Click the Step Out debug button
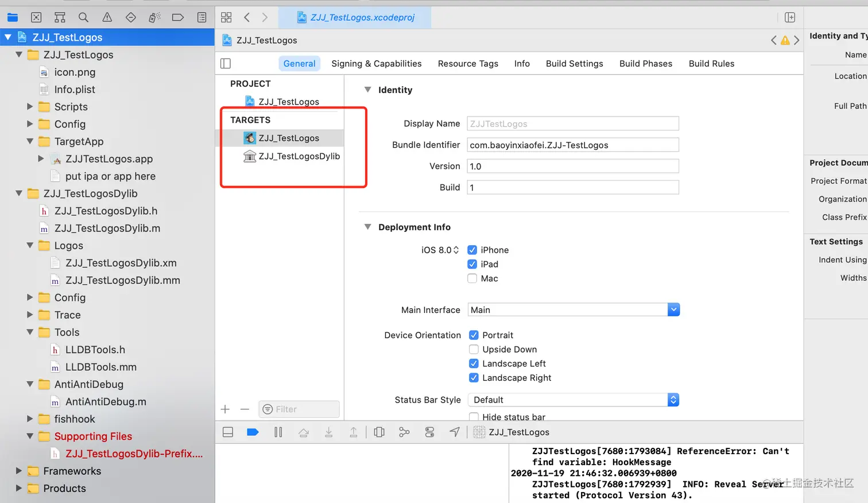The image size is (868, 503). click(354, 432)
